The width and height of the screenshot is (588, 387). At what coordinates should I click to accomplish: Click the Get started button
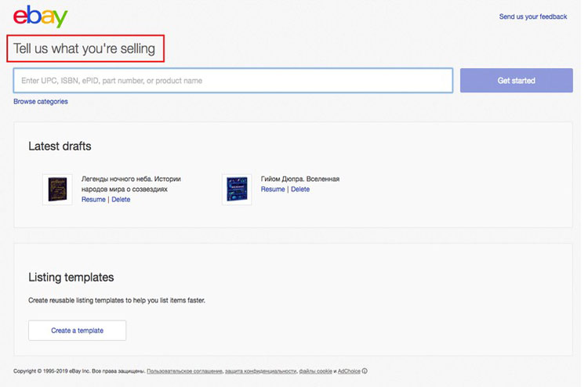point(517,80)
